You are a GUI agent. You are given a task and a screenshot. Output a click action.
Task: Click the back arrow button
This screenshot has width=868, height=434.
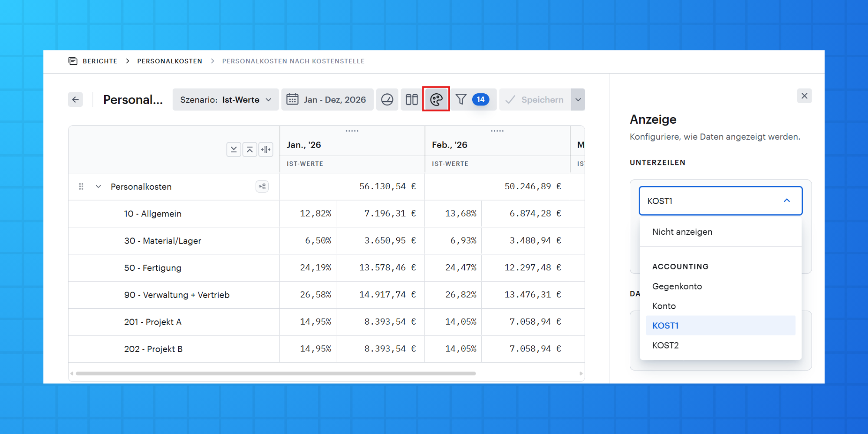pyautogui.click(x=76, y=100)
